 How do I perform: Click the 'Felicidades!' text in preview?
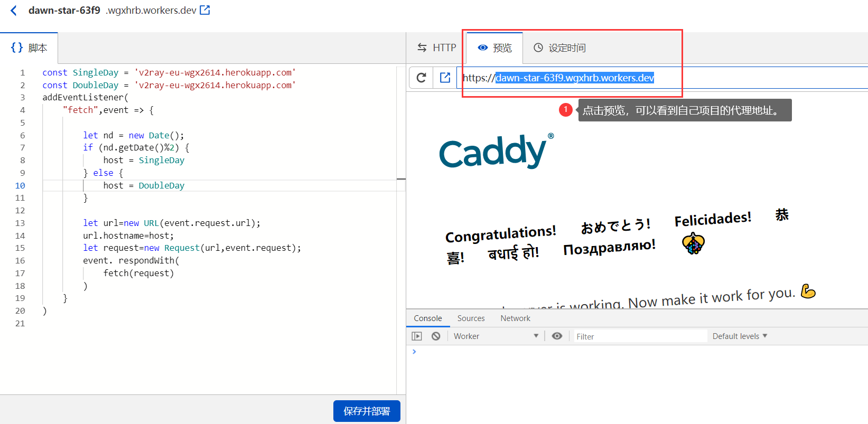(x=713, y=219)
